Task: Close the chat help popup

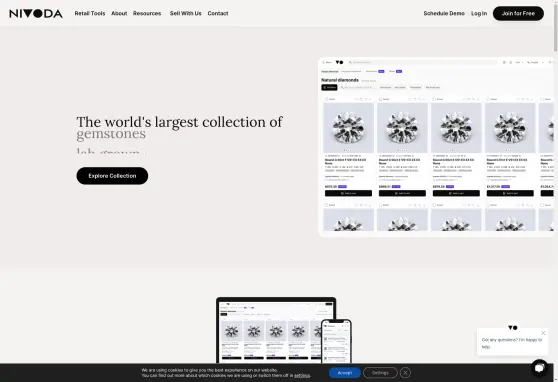Action: pos(543,333)
